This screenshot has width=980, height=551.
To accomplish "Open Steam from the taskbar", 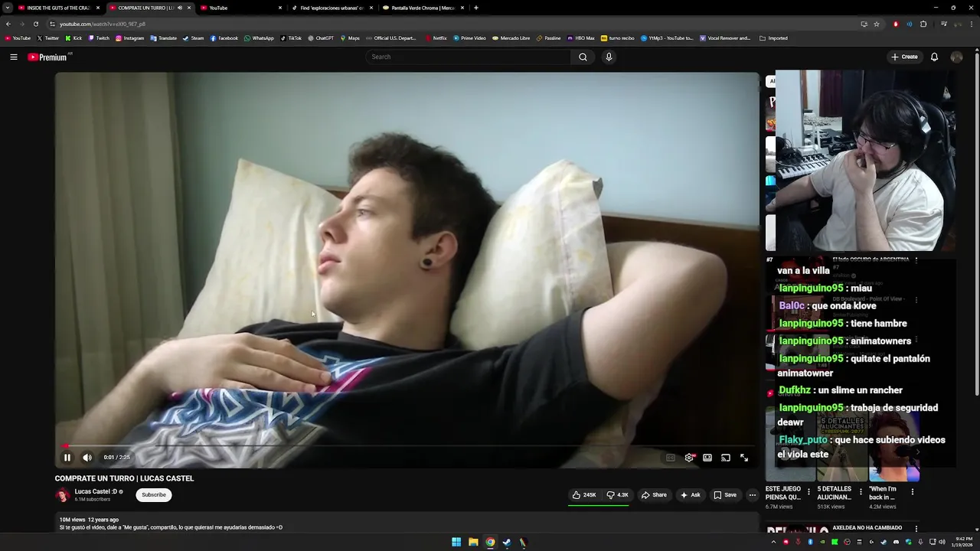I will (x=507, y=543).
